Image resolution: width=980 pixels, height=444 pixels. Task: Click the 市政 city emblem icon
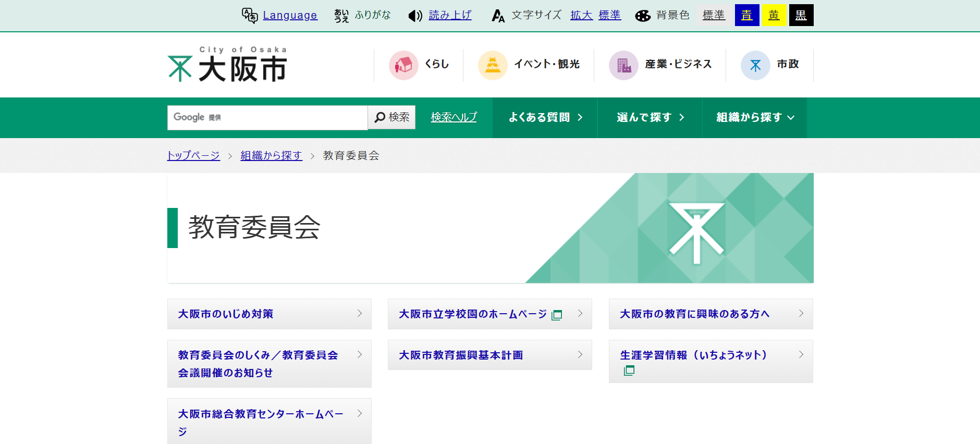755,65
